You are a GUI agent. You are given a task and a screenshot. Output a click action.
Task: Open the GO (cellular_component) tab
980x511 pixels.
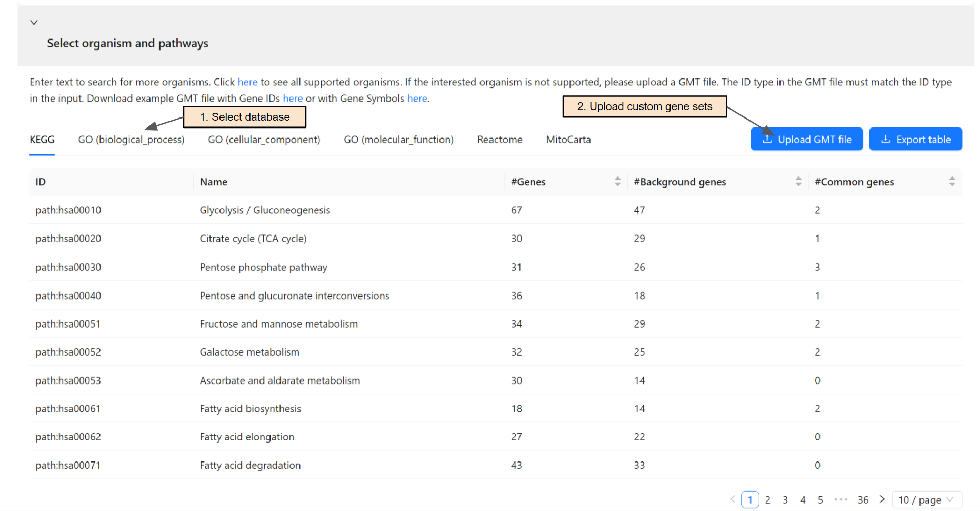tap(264, 140)
